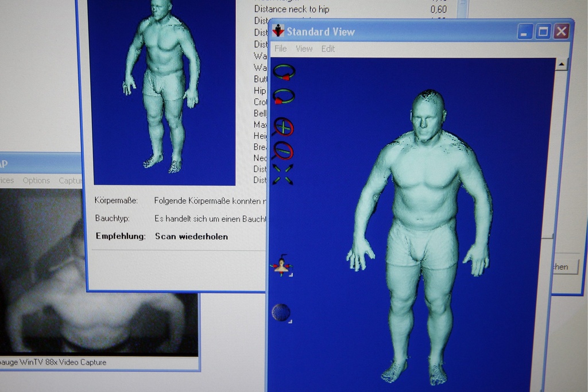
Task: Open the sphere render mode flyout
Action: pos(281,313)
